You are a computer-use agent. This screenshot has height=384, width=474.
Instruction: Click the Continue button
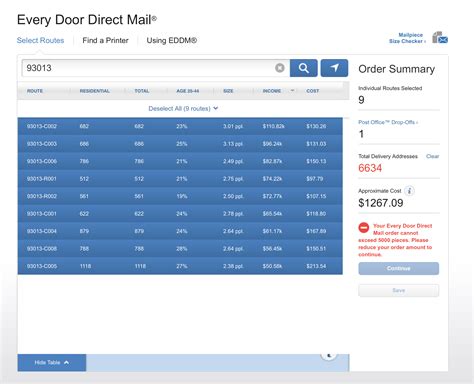[399, 268]
